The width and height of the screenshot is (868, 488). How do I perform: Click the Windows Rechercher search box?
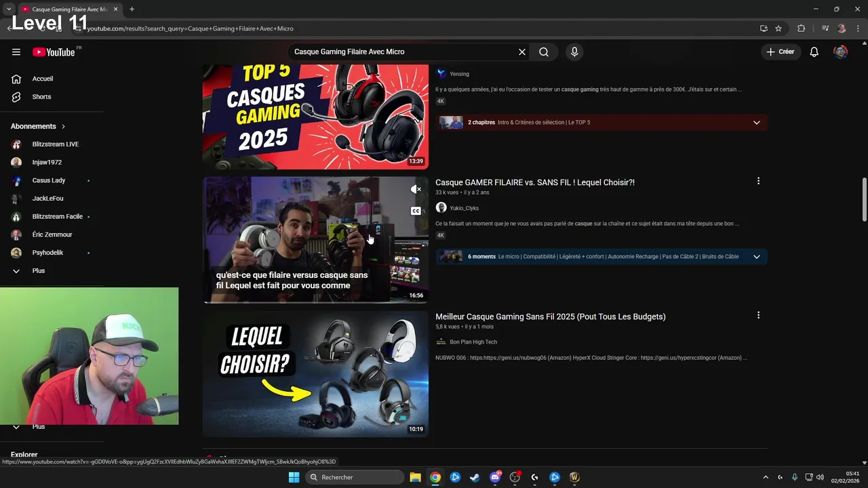[354, 477]
